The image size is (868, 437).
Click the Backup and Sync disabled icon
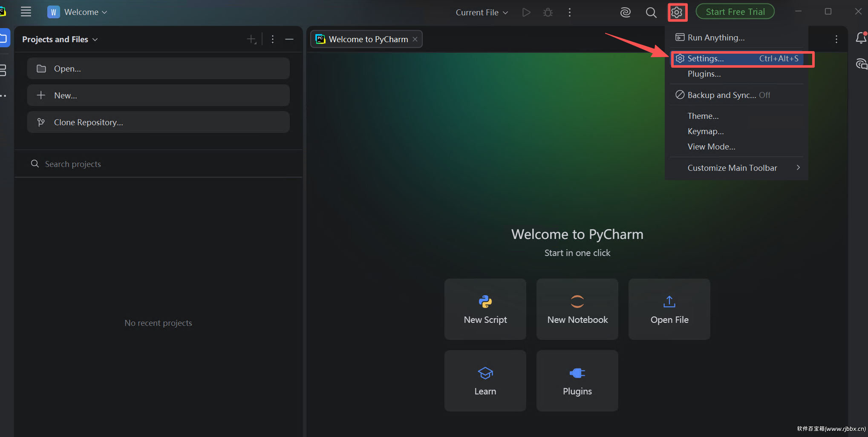pyautogui.click(x=680, y=95)
